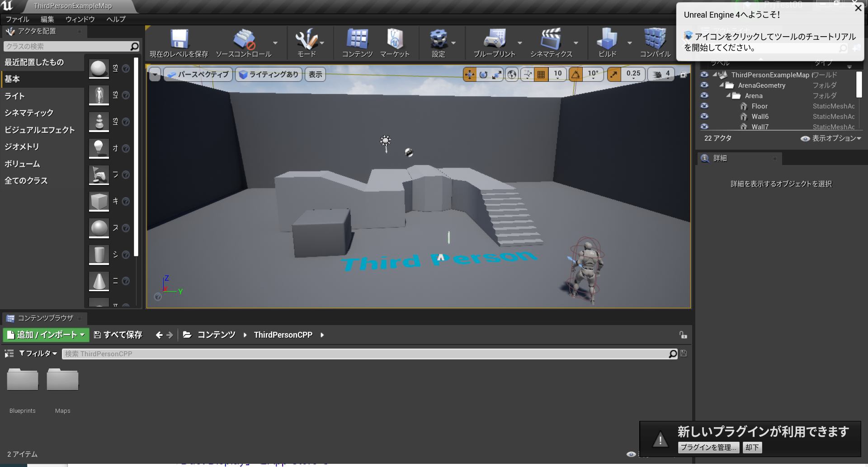The image size is (868, 467).
Task: Toggle sources panel icon in content browser
Action: coord(9,354)
